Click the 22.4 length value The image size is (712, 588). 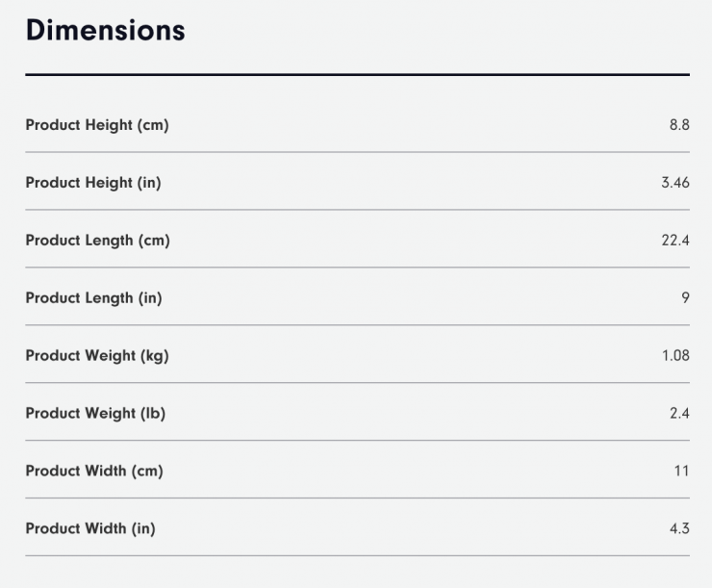click(x=675, y=241)
